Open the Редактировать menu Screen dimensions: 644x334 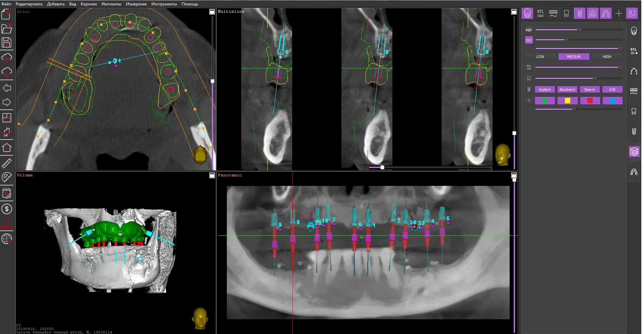[29, 4]
